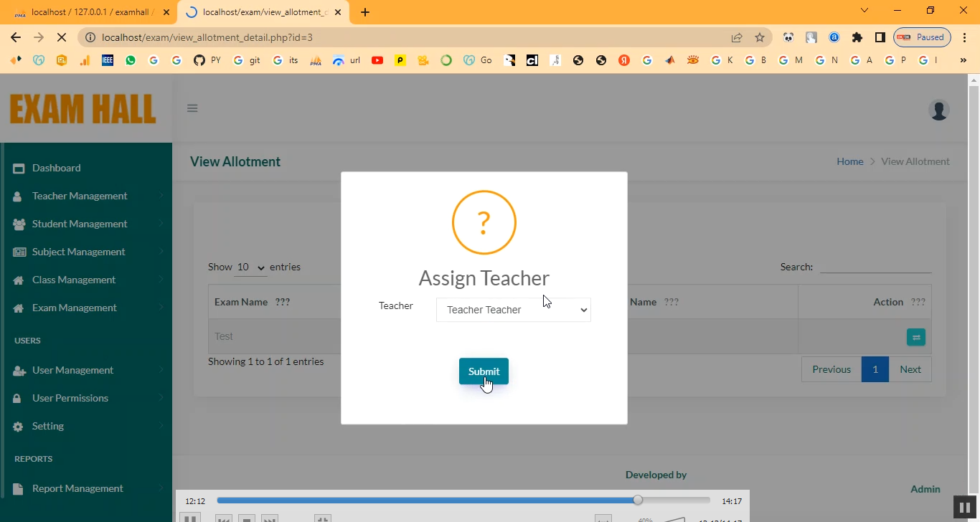Go to Next page in pagination
This screenshot has width=980, height=522.
910,369
